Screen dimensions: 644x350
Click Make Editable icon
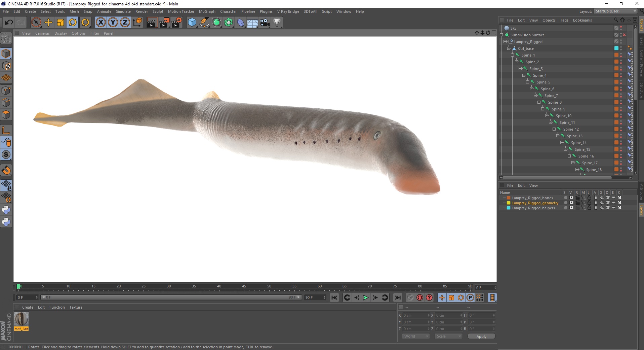pyautogui.click(x=6, y=39)
